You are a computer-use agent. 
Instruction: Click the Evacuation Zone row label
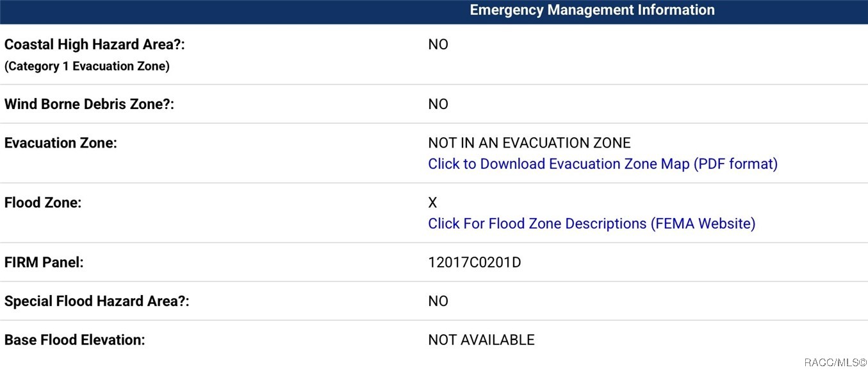coord(61,143)
